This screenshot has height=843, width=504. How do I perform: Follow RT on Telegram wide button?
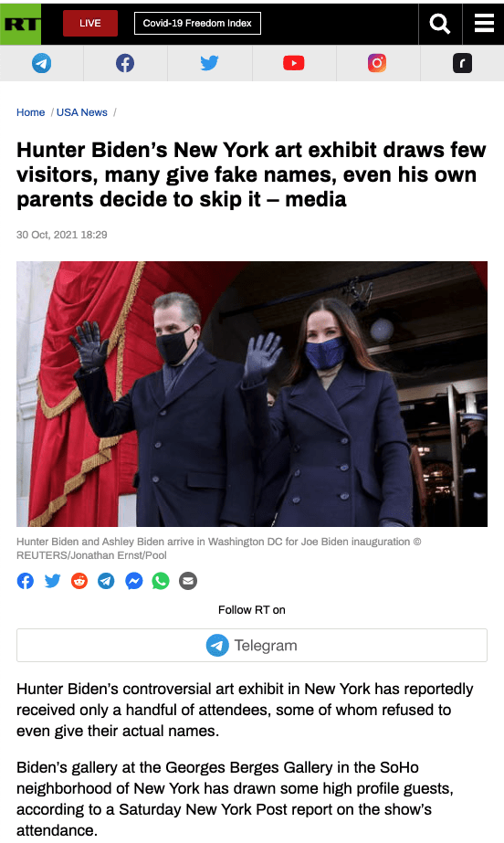[252, 645]
